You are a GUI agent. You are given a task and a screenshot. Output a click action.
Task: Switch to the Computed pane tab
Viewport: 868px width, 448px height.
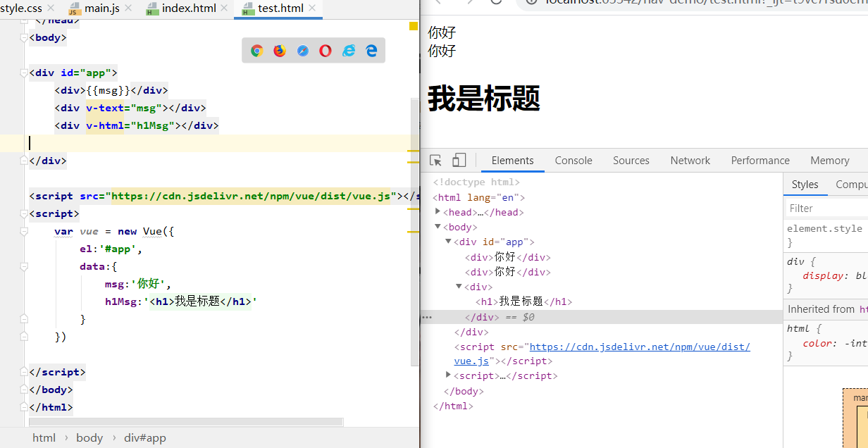[x=851, y=185]
